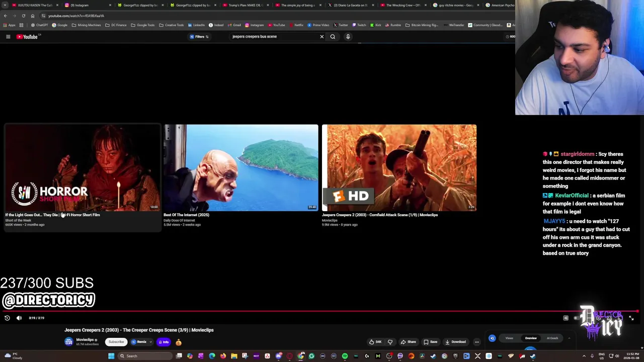Expand the Mining Machines bookmark folder

86,25
